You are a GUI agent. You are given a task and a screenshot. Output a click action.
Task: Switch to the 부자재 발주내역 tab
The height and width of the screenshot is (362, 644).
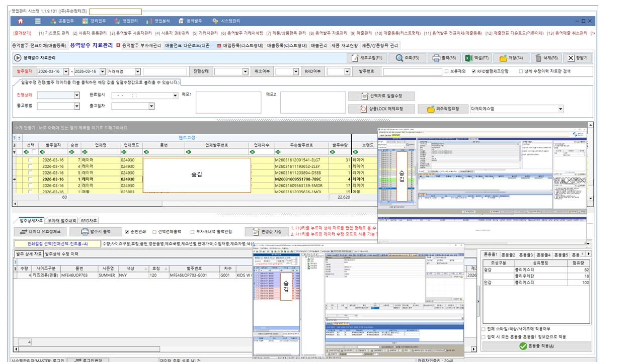[x=61, y=220]
